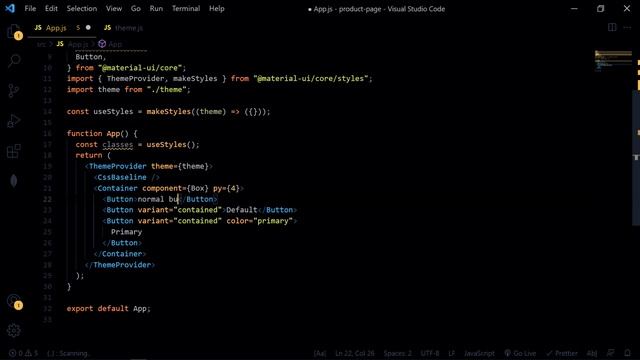Click the minimap code overview
This screenshot has width=640, height=360.
[x=613, y=60]
